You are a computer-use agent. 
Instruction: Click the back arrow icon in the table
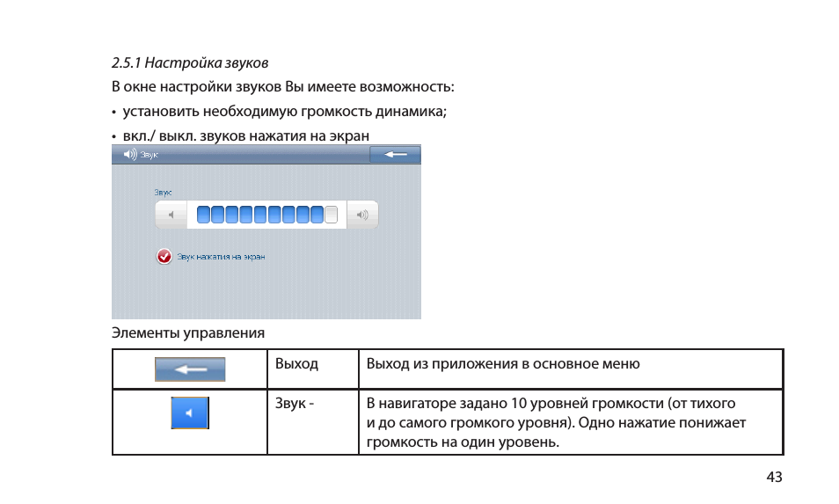[x=190, y=369]
